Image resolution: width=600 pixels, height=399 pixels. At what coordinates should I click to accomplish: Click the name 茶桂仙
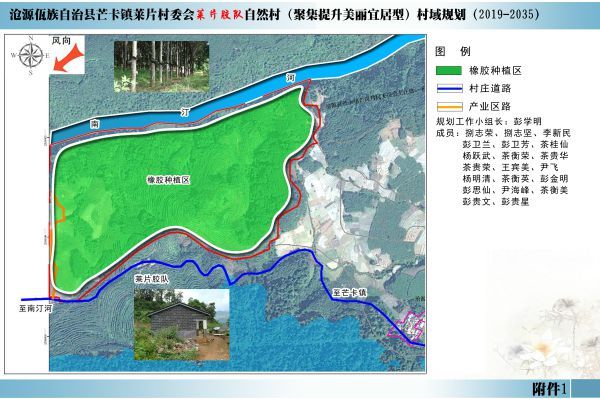point(554,145)
